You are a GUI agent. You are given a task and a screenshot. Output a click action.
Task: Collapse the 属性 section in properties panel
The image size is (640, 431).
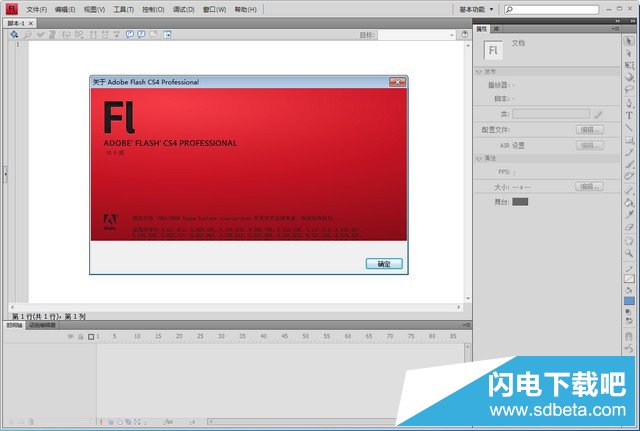point(479,158)
